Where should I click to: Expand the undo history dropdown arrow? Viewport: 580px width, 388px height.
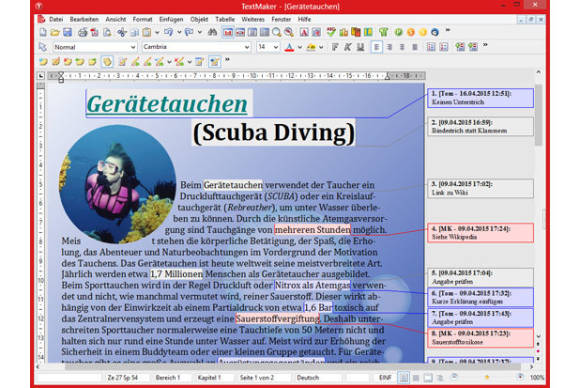pos(179,33)
